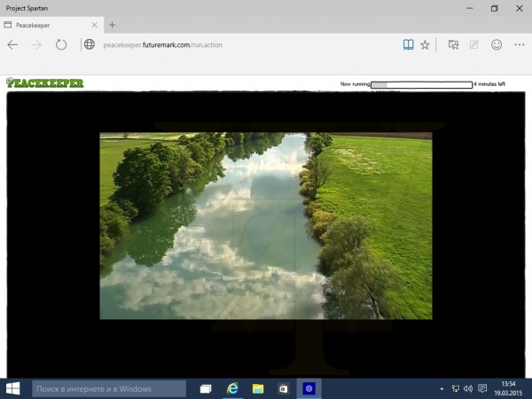Open the Windows Start menu

pyautogui.click(x=14, y=388)
